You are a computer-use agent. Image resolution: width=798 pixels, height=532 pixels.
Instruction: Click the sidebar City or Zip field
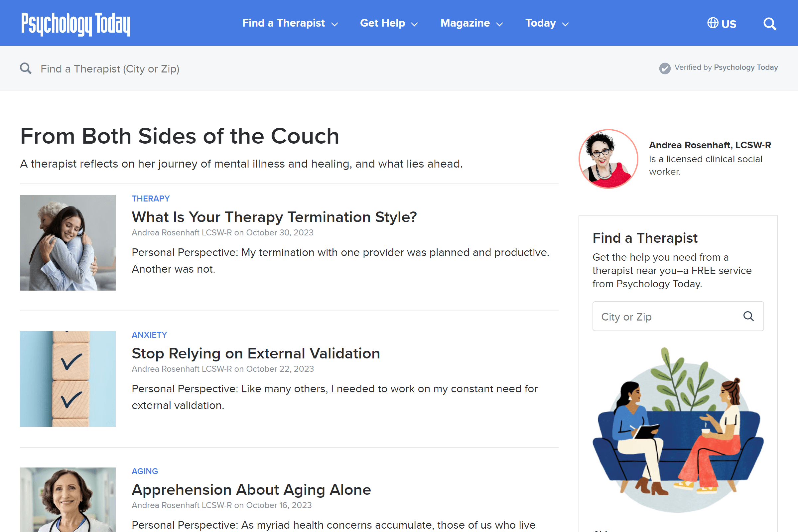pos(665,317)
